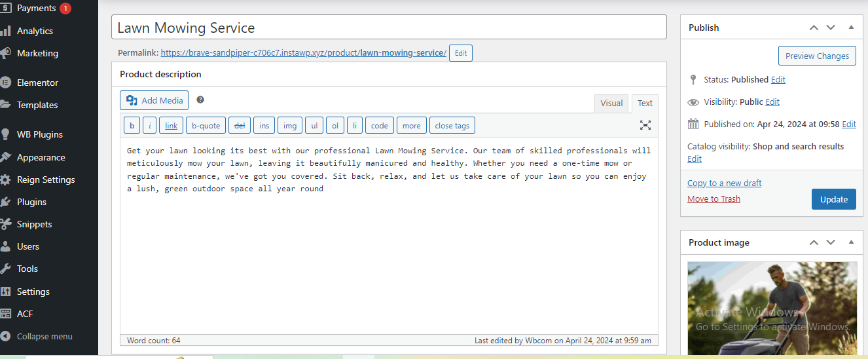Click the Users person icon

[6, 246]
